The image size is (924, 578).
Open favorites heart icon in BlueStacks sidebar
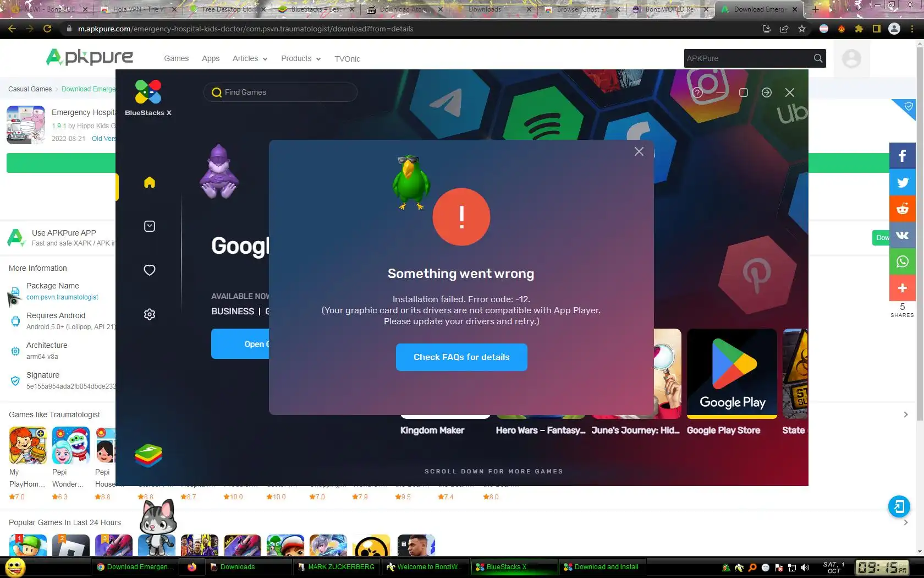point(150,270)
